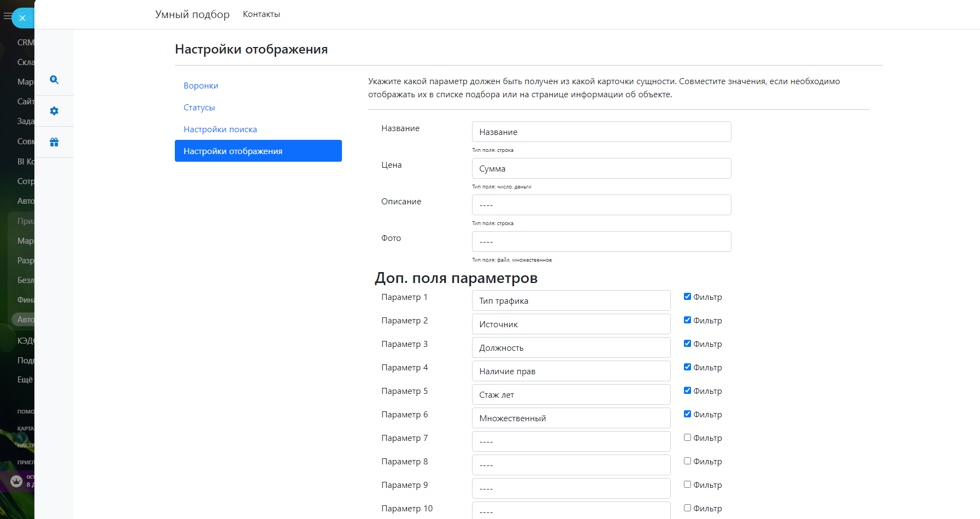Open the Контакты link in header
Screen dimensions: 980x519
261,14
